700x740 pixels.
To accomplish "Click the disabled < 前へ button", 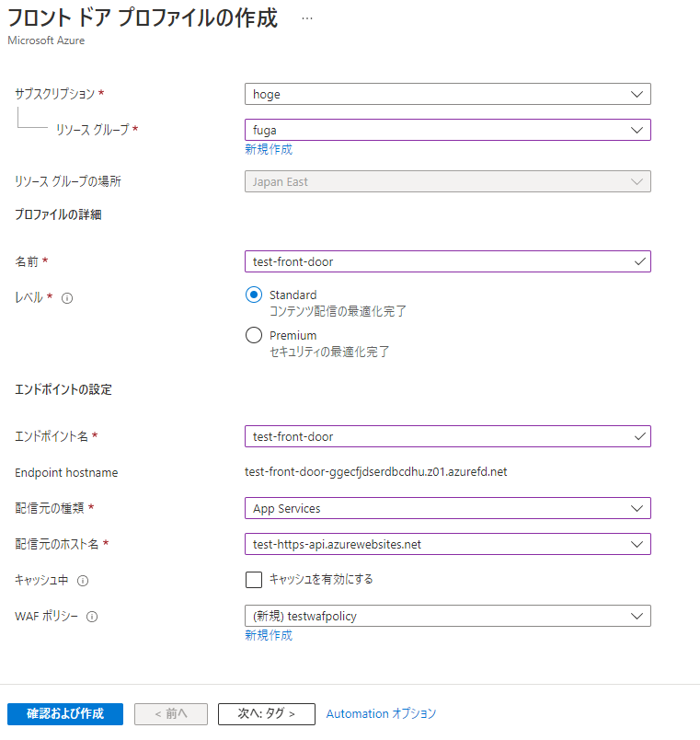I will pyautogui.click(x=171, y=714).
